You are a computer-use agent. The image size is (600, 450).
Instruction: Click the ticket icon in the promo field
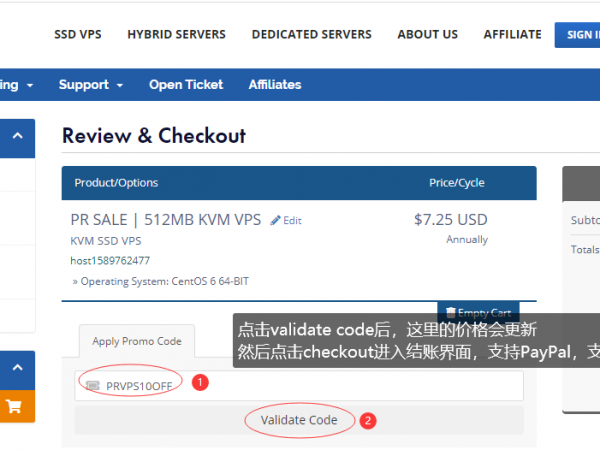click(93, 385)
